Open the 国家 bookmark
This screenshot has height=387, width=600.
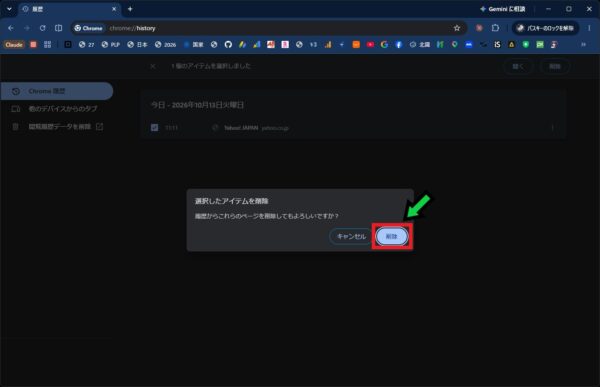194,44
